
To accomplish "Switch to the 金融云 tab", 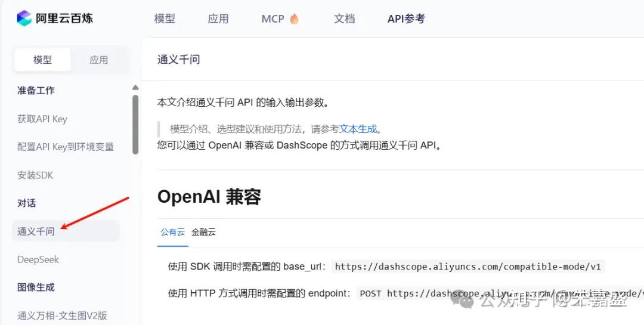I will click(x=203, y=232).
